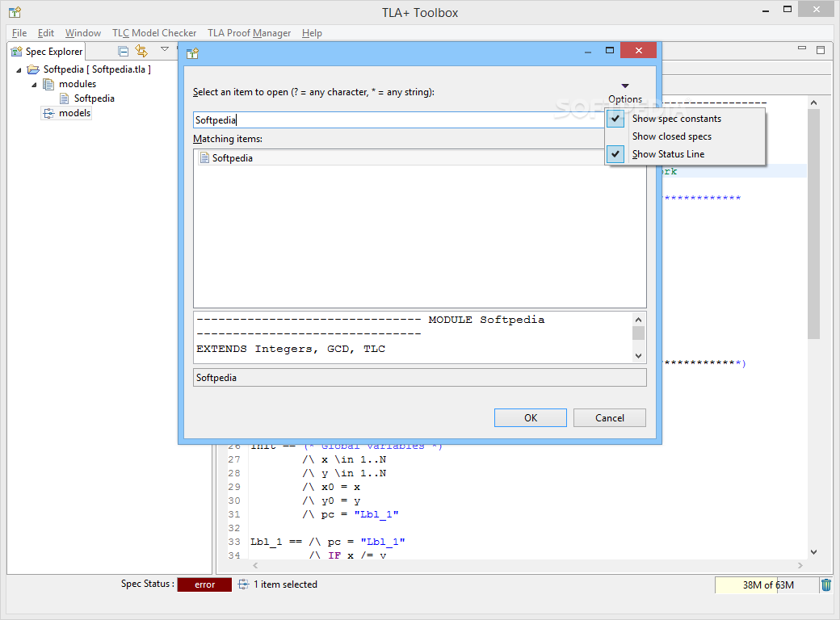Viewport: 840px width, 620px height.
Task: Open the Spec Explorer view menu triangle
Action: click(165, 49)
